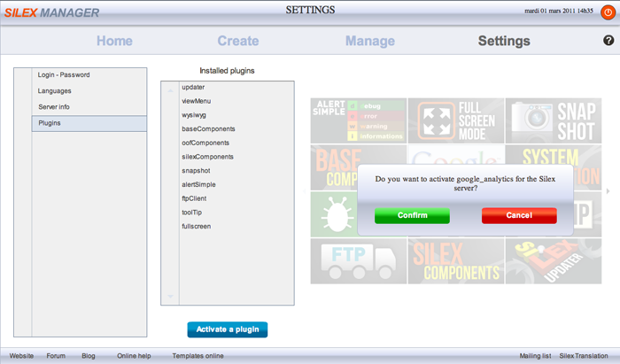
Task: Open the help question mark icon
Action: (x=608, y=40)
